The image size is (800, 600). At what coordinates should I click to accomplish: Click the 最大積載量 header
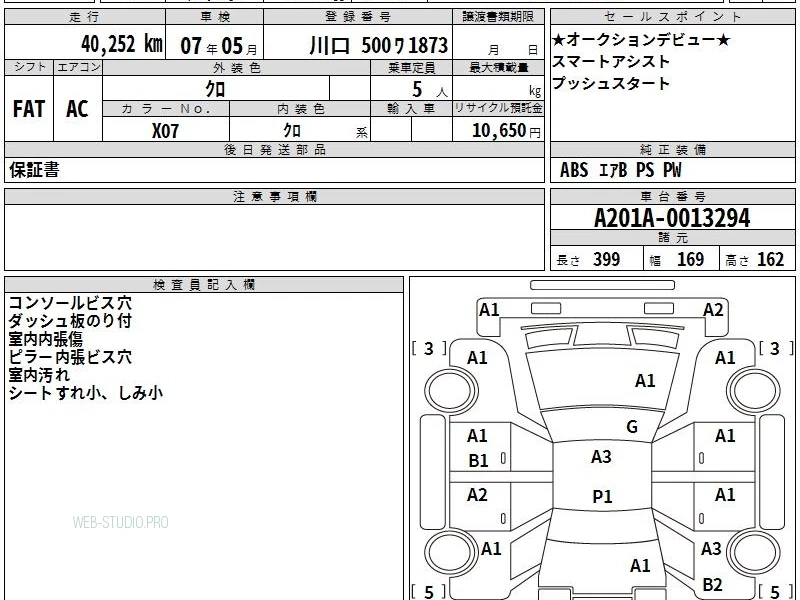pos(498,67)
